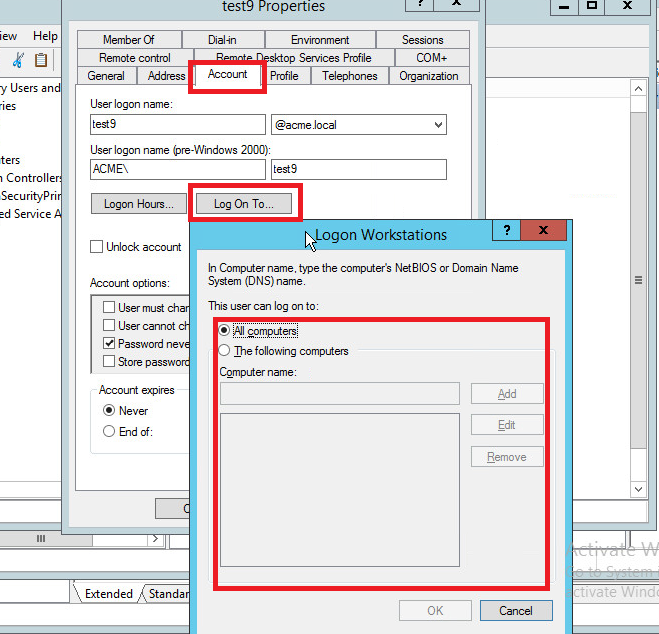Select the General tab
Screen dimensions: 659x634
click(106, 76)
